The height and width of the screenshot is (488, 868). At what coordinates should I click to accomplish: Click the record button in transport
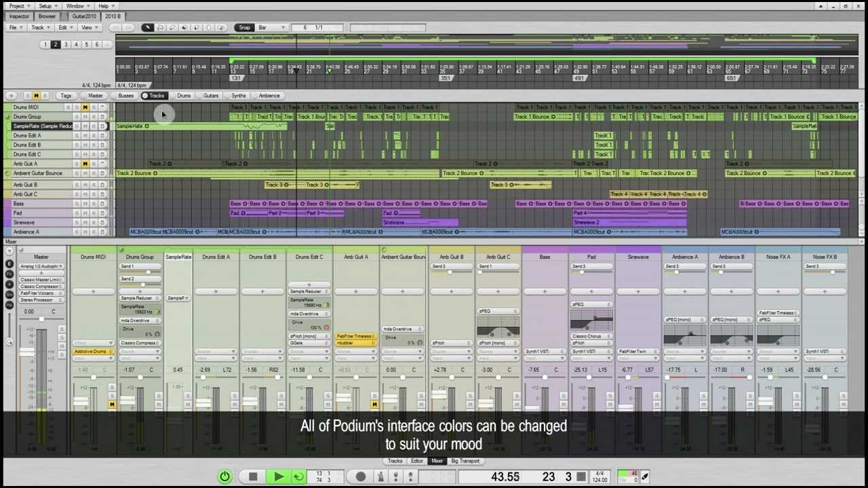(361, 476)
